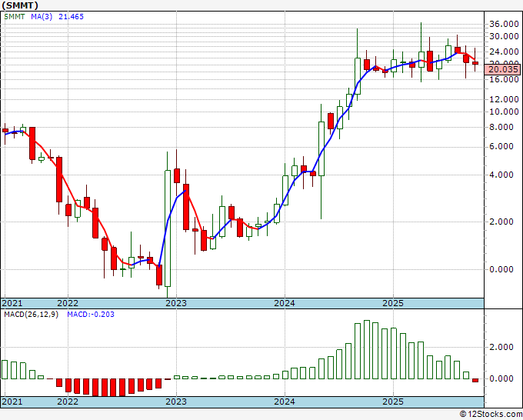Click the 0.000 price axis label
This screenshot has width=523, height=420.
(x=504, y=269)
